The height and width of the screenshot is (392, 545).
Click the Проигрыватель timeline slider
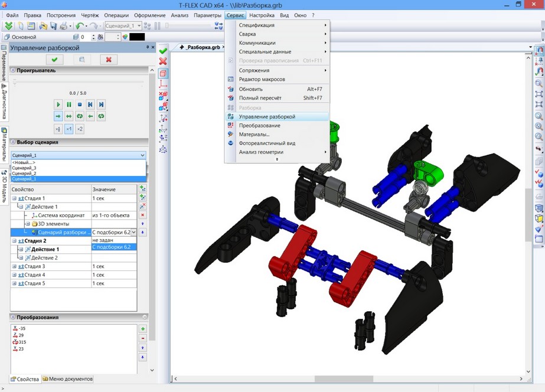[78, 82]
